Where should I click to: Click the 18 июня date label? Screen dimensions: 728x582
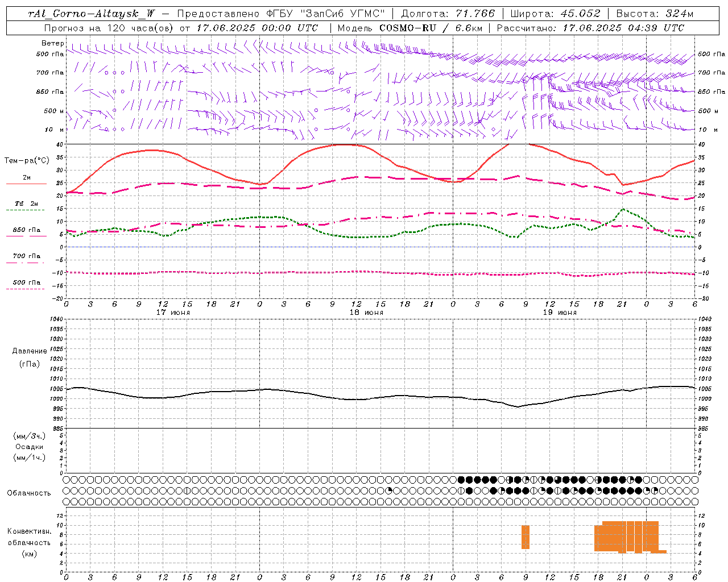[366, 313]
